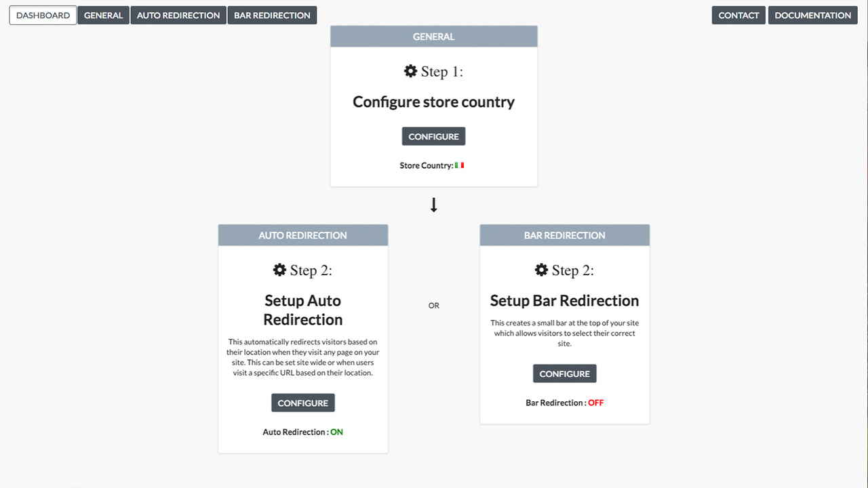Screen dimensions: 868x488
Task: Click CONFIGURE in the Bar Redirection panel
Action: (x=564, y=373)
